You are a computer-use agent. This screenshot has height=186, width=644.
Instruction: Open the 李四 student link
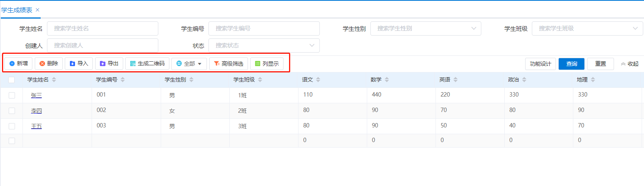(x=36, y=111)
